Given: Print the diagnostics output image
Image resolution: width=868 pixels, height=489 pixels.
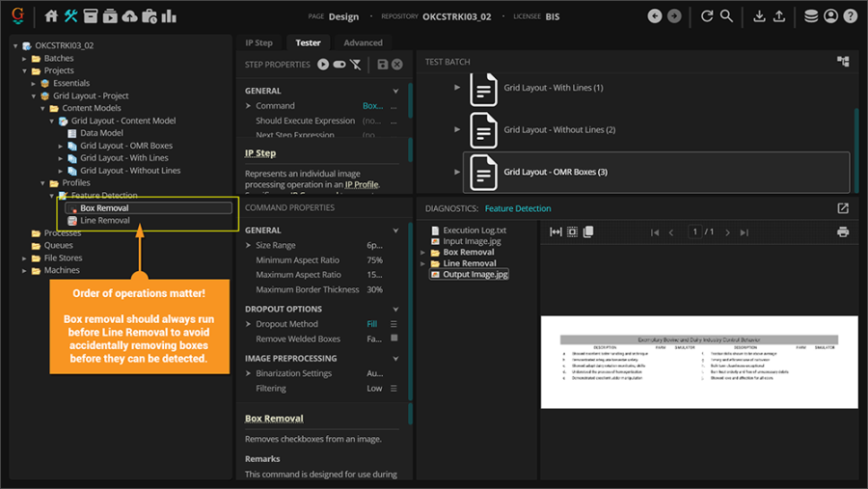Looking at the screenshot, I should pos(843,232).
